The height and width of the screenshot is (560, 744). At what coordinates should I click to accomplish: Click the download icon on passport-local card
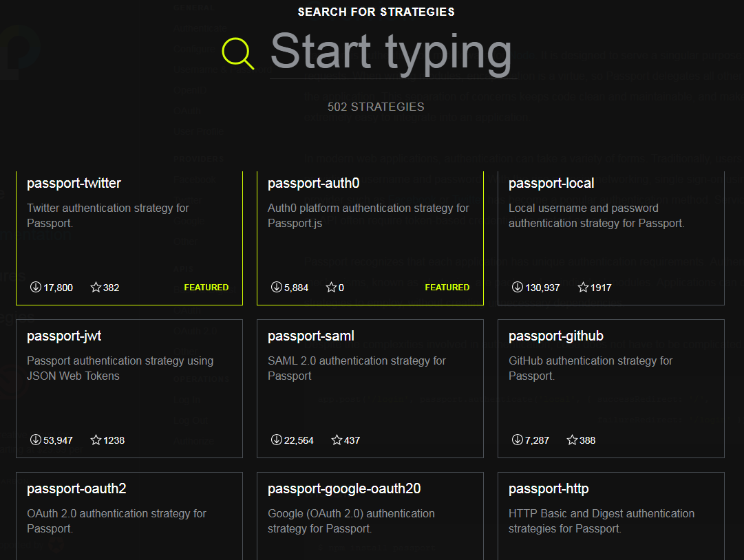tap(517, 287)
